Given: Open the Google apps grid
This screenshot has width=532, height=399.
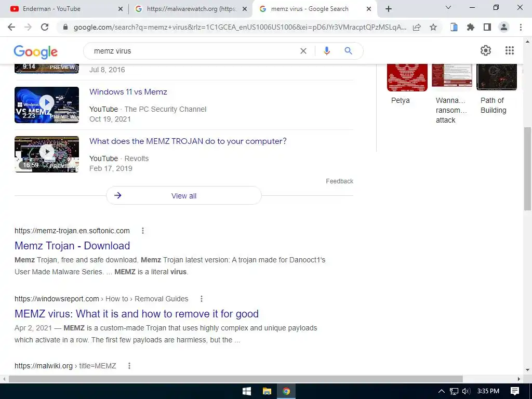Looking at the screenshot, I should coord(510,50).
